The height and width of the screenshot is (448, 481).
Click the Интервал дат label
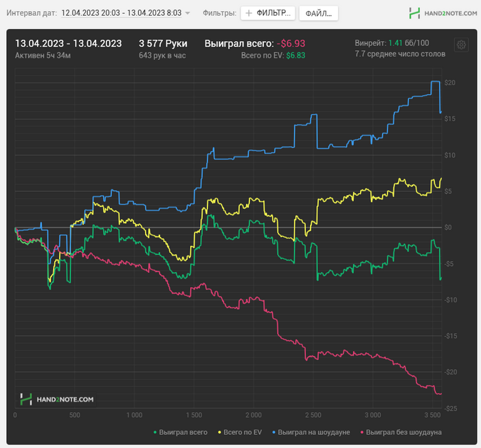coord(32,13)
